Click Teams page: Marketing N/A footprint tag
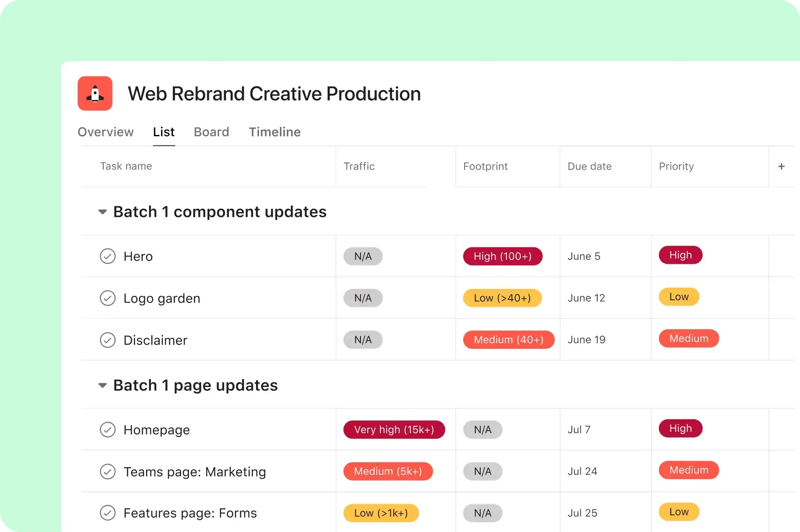The height and width of the screenshot is (532, 800). pyautogui.click(x=483, y=471)
